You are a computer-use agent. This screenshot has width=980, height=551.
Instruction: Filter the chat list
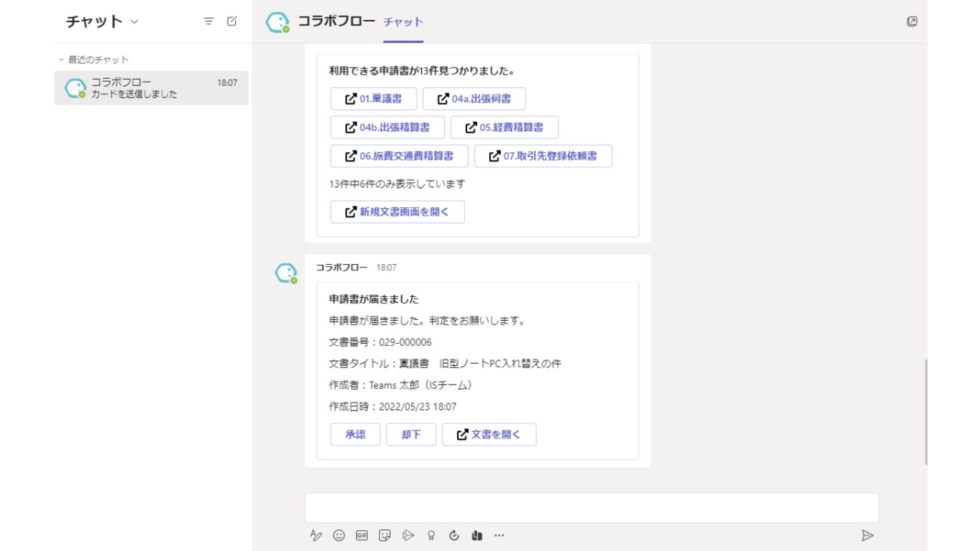pyautogui.click(x=209, y=22)
